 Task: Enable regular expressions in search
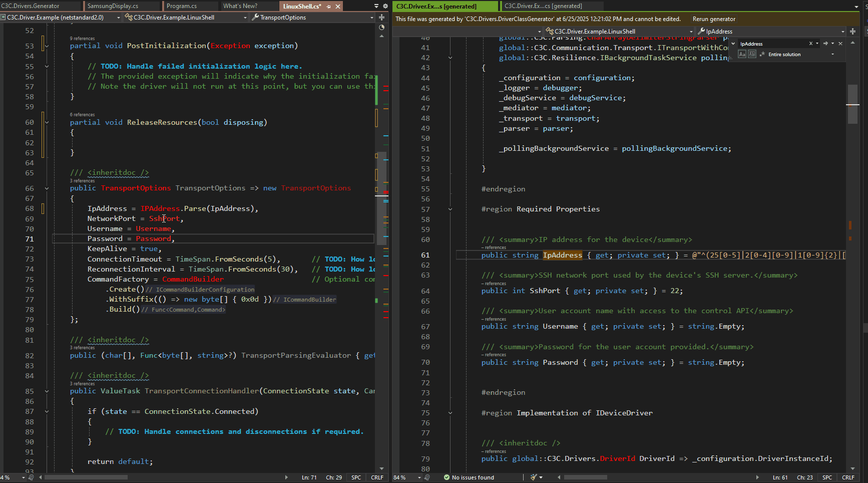(762, 54)
